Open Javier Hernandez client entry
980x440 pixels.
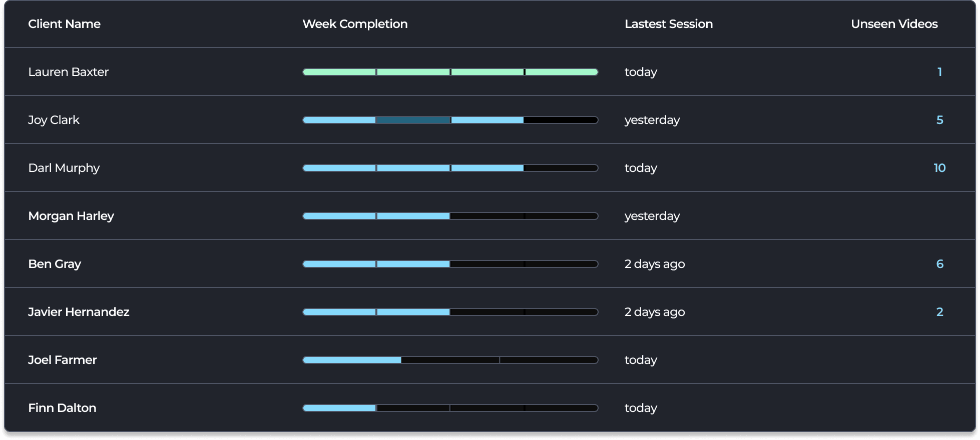[79, 312]
